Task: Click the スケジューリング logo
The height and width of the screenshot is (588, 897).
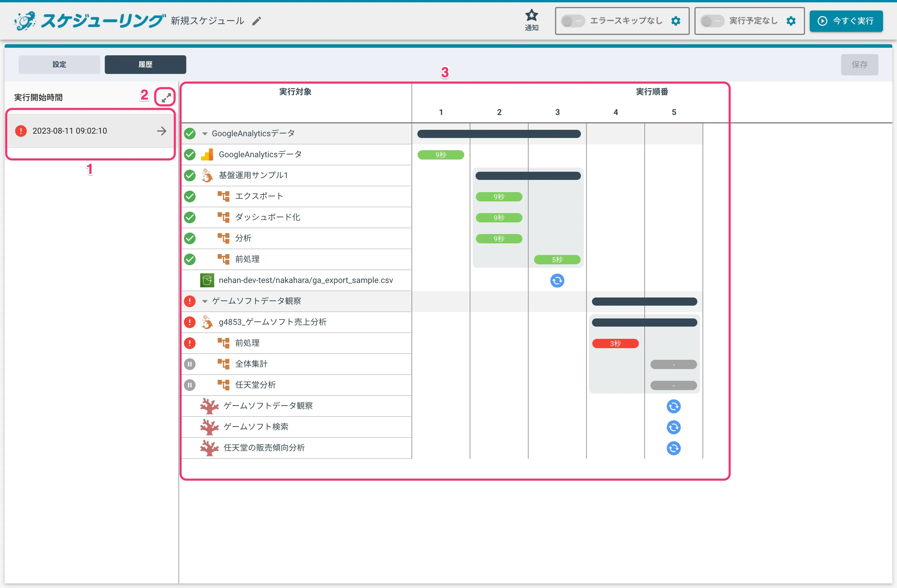Action: coord(90,20)
